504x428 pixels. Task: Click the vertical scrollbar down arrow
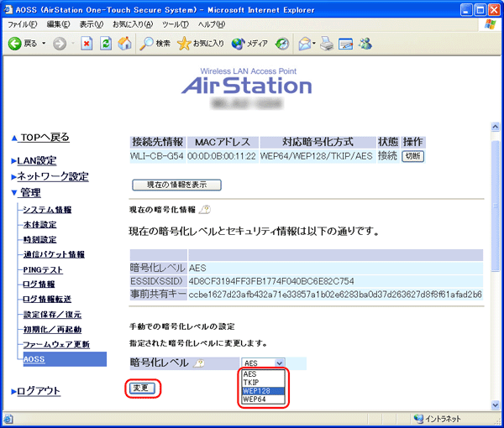pyautogui.click(x=496, y=405)
